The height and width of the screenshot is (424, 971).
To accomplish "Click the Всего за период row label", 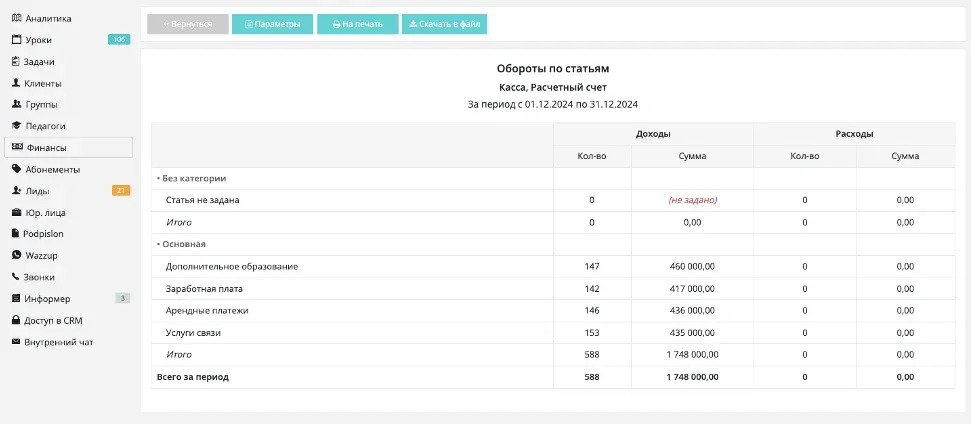I will 193,376.
